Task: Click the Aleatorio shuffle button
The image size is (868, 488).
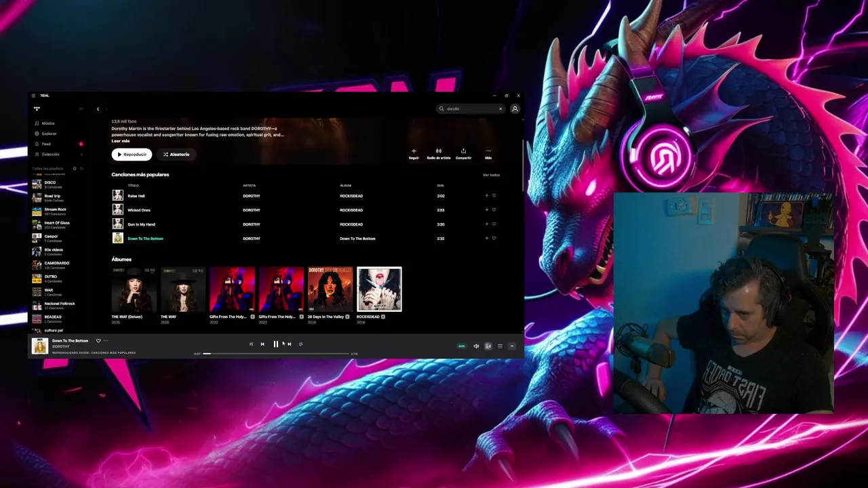Action: click(176, 155)
